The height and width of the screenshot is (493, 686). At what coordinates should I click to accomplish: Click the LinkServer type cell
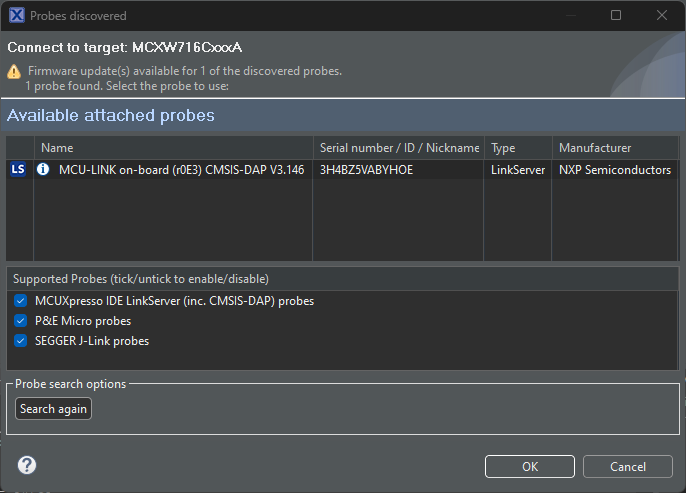point(518,170)
